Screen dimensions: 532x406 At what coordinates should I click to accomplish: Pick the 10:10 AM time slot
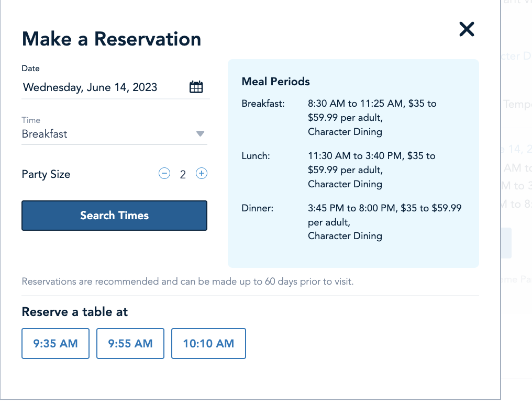point(208,344)
